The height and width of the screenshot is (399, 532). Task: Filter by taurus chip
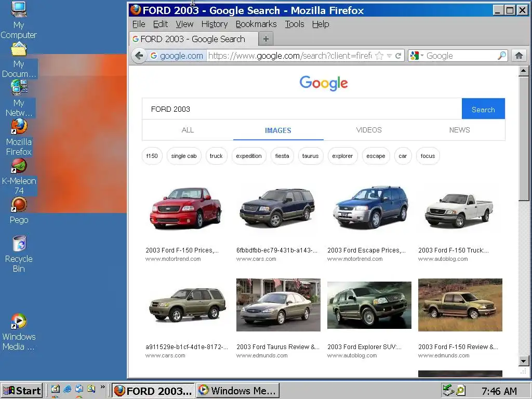tap(311, 156)
